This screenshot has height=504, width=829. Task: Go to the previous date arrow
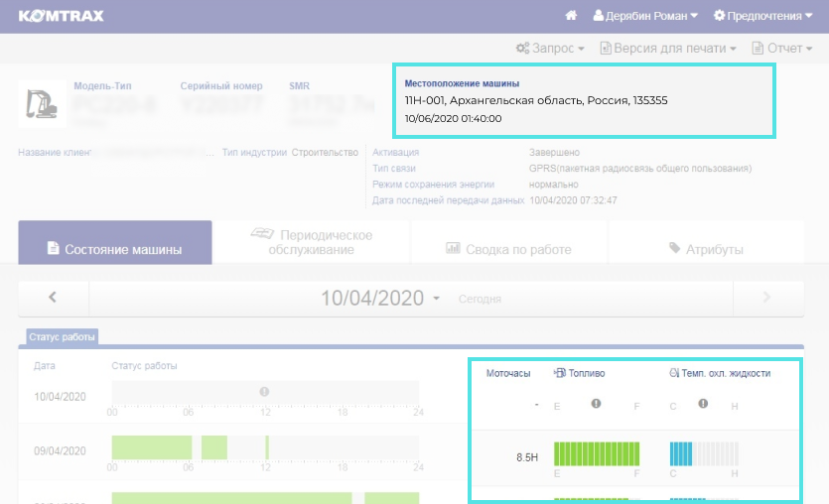tap(53, 298)
